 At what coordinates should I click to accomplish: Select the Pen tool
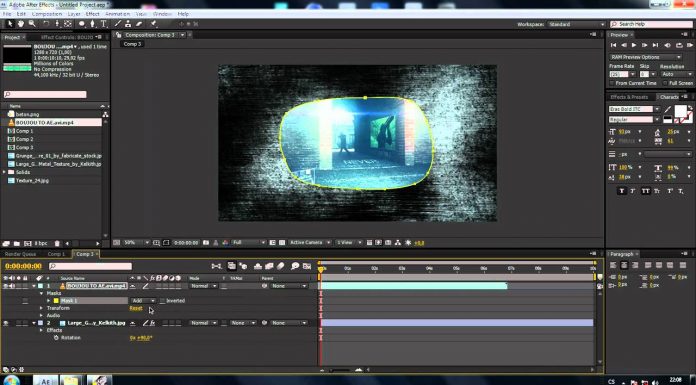point(92,24)
